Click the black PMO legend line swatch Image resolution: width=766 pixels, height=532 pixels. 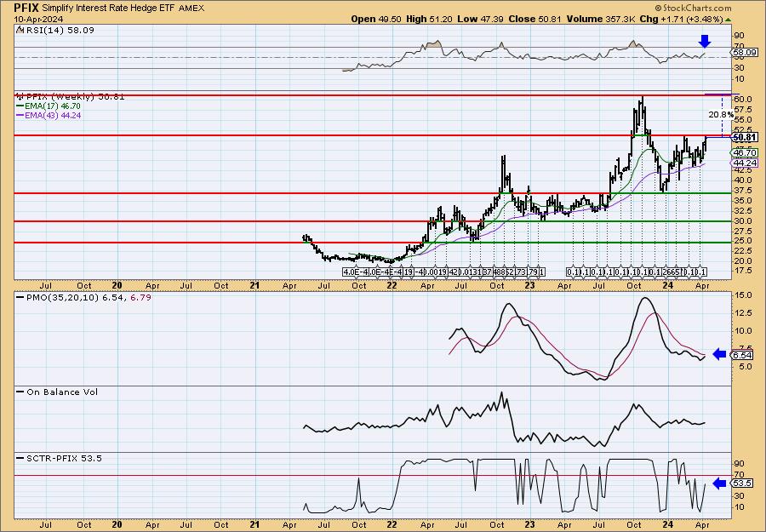pyautogui.click(x=20, y=296)
